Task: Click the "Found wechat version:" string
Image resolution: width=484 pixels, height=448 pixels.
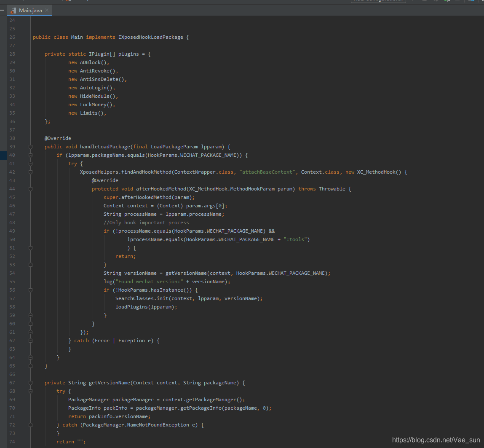Action: pyautogui.click(x=150, y=282)
